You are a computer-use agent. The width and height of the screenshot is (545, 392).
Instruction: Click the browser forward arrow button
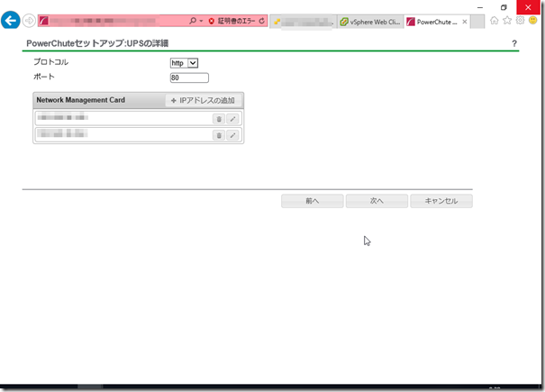(x=29, y=21)
